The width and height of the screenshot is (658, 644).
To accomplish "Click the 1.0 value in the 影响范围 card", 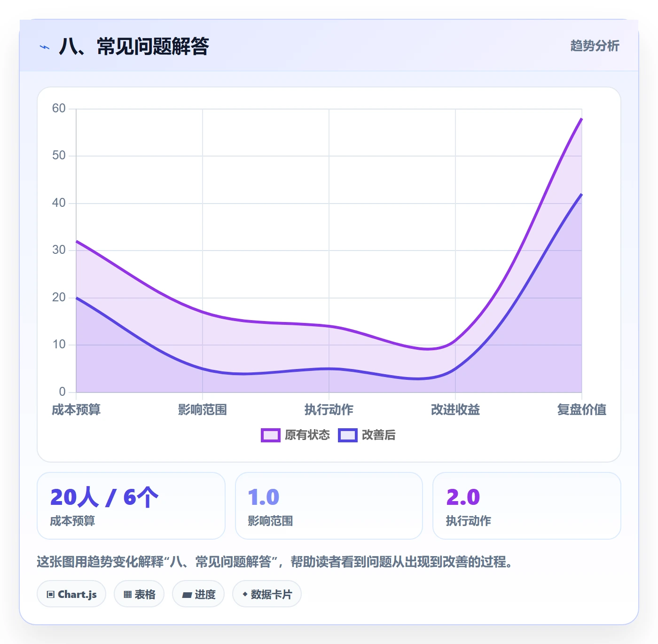I will pos(264,497).
